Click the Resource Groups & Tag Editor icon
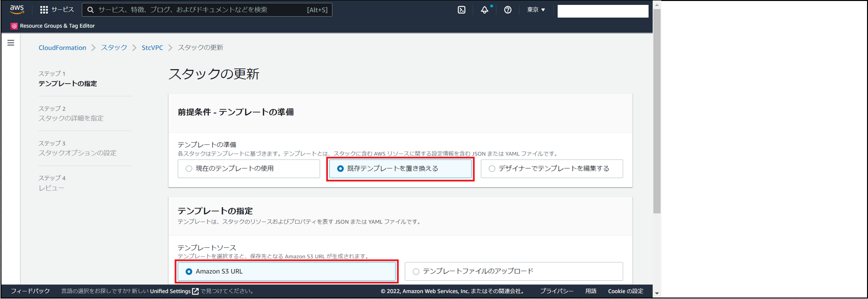The height and width of the screenshot is (299, 868). coord(14,26)
